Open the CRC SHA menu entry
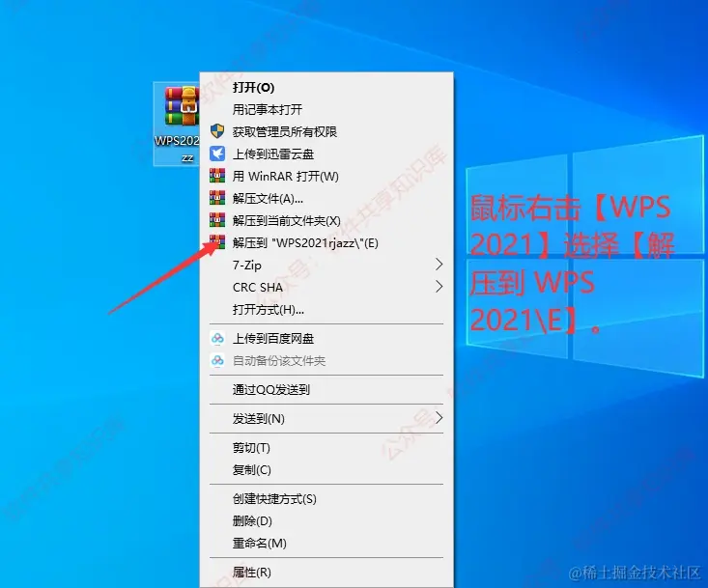The image size is (708, 588). [326, 287]
